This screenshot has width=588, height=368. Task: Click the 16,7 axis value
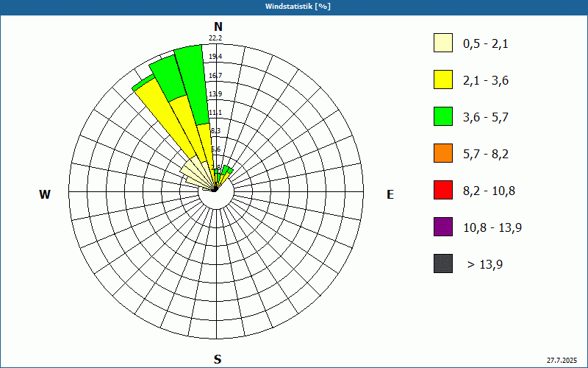tap(215, 76)
